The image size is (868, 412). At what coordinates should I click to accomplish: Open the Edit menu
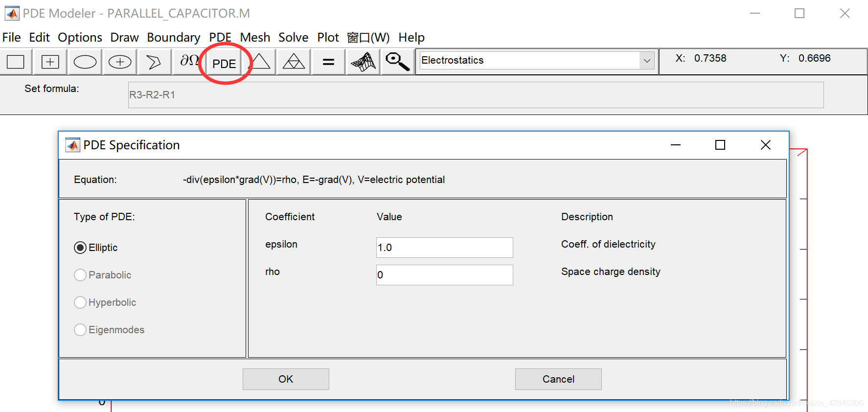39,37
